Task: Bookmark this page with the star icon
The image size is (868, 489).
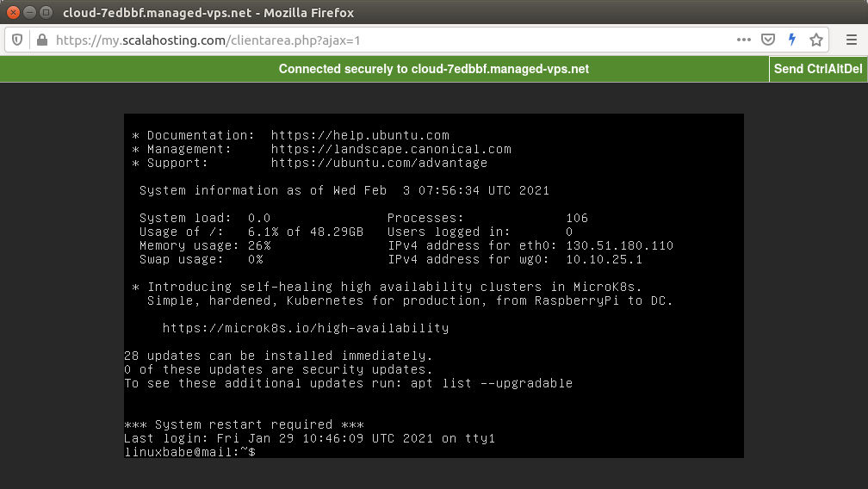Action: [x=816, y=40]
